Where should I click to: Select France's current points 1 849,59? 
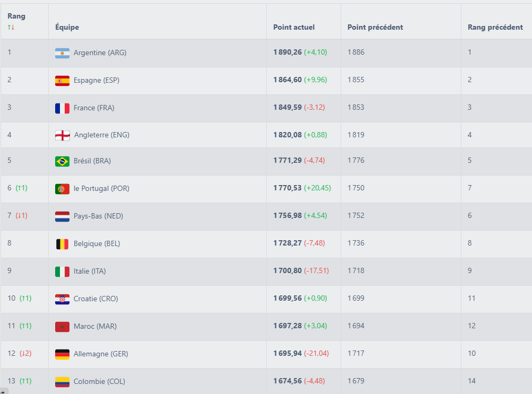[287, 107]
